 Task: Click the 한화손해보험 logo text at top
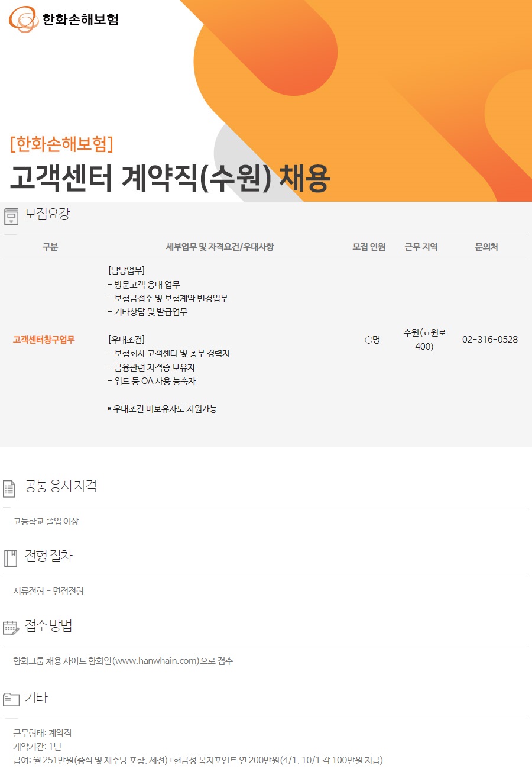[x=80, y=20]
